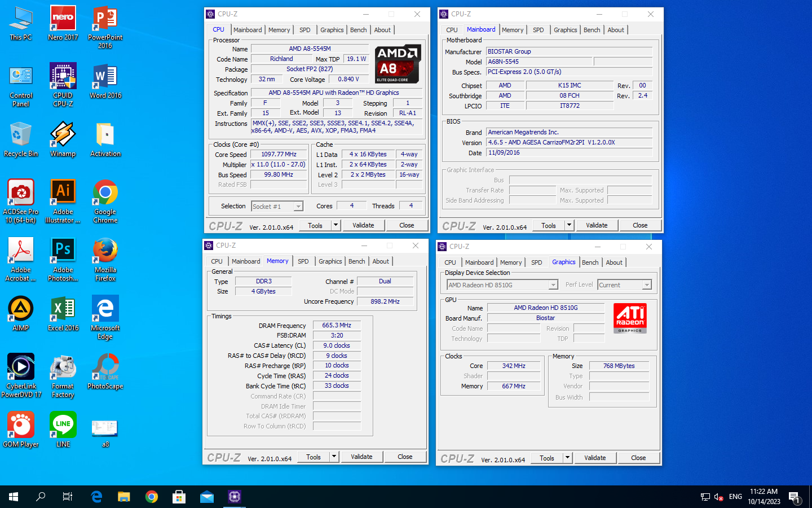This screenshot has height=508, width=812.
Task: Click the Close button in the memory timings window
Action: pos(405,457)
